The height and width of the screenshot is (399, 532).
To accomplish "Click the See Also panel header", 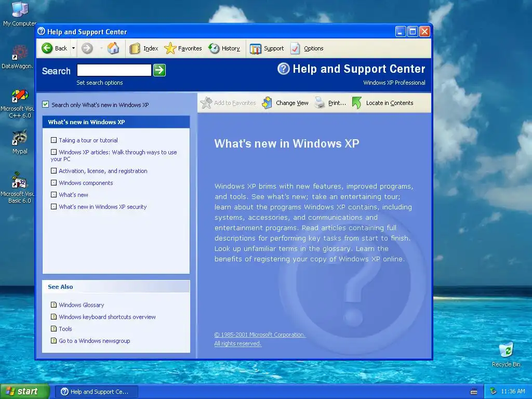I will click(x=116, y=287).
